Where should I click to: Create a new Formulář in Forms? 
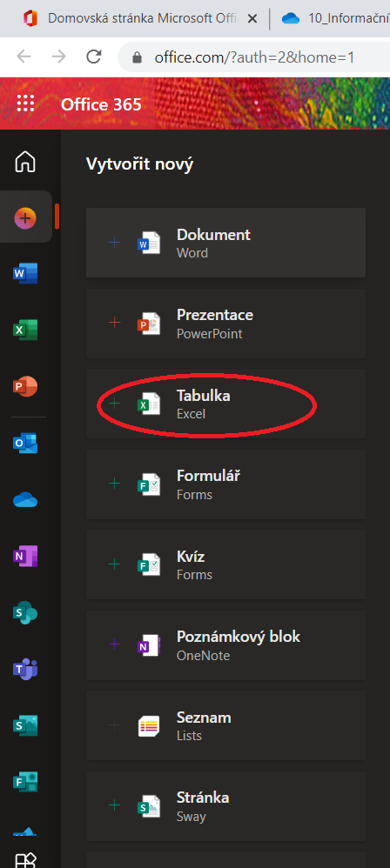225,484
